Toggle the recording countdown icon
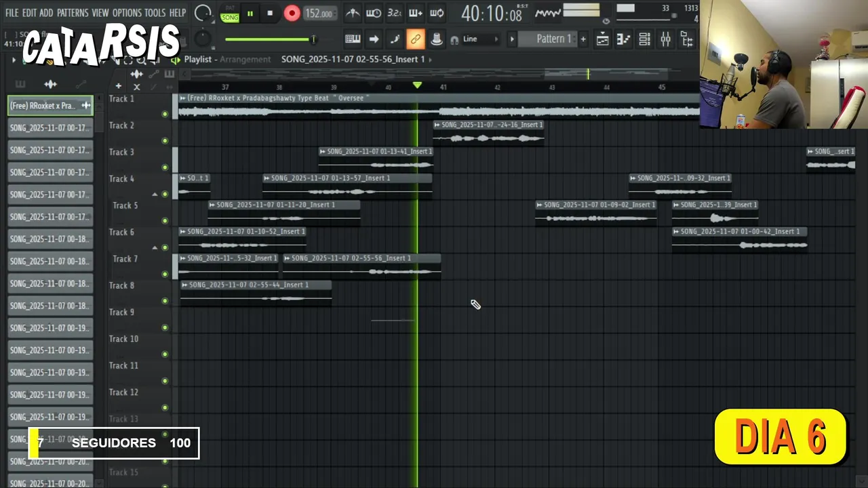This screenshot has height=488, width=868. coord(395,13)
